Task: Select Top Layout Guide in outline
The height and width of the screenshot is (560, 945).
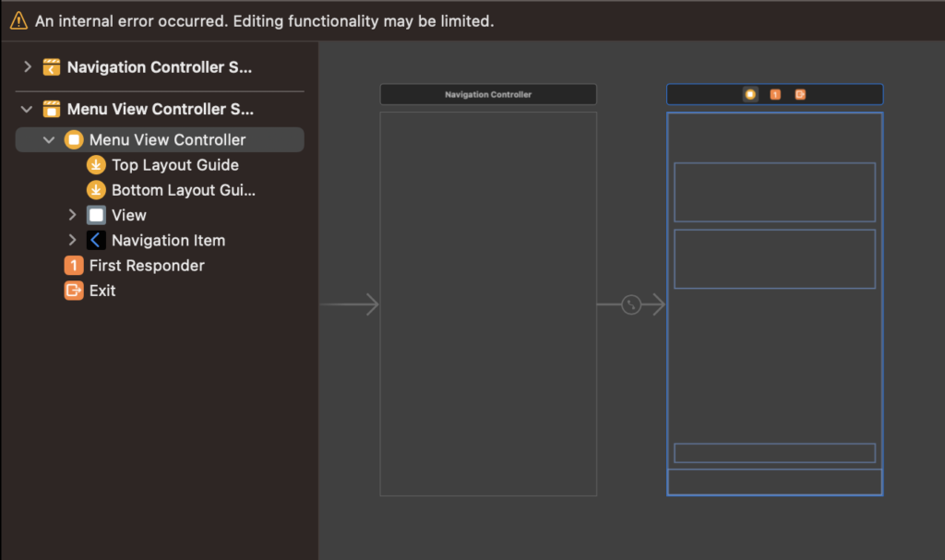Action: (x=174, y=165)
